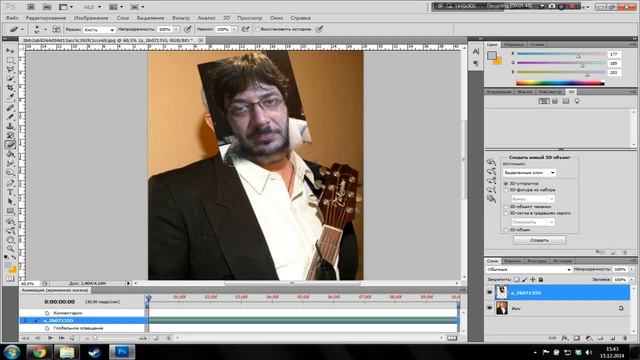Hide the Фон background layer

pyautogui.click(x=489, y=308)
